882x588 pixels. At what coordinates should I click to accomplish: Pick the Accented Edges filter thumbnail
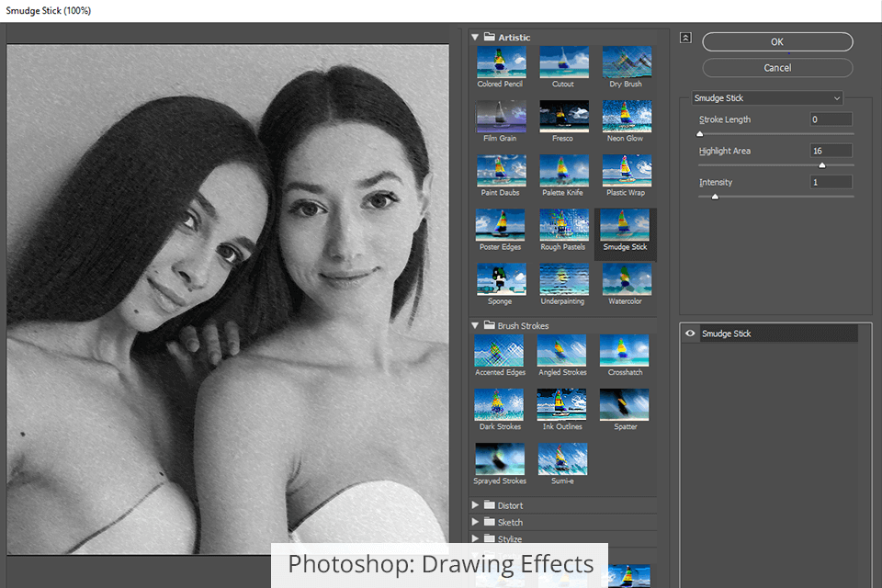click(x=499, y=350)
